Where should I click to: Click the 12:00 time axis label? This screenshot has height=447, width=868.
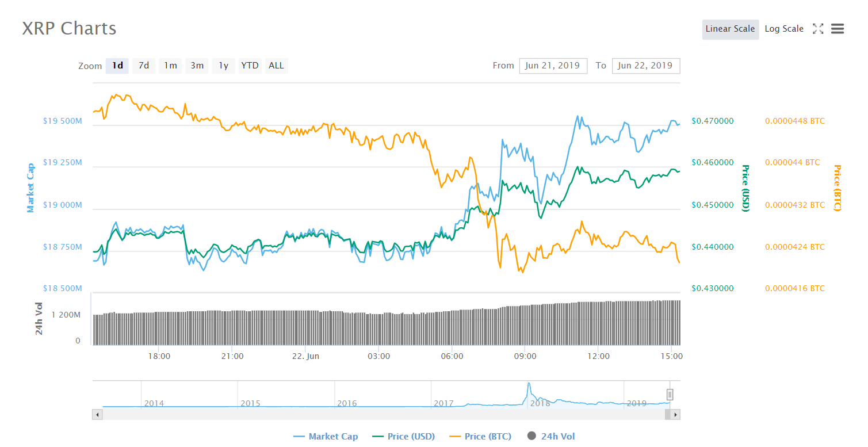598,357
